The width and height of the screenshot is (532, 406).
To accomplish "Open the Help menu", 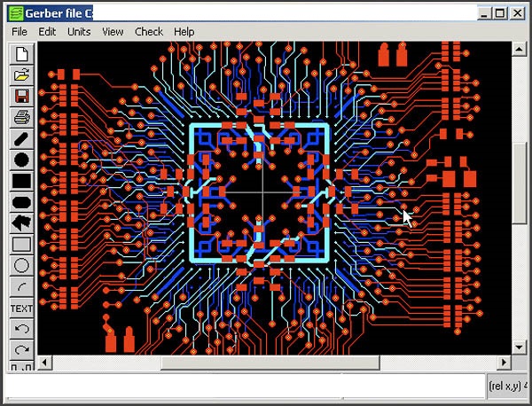I will tap(184, 32).
